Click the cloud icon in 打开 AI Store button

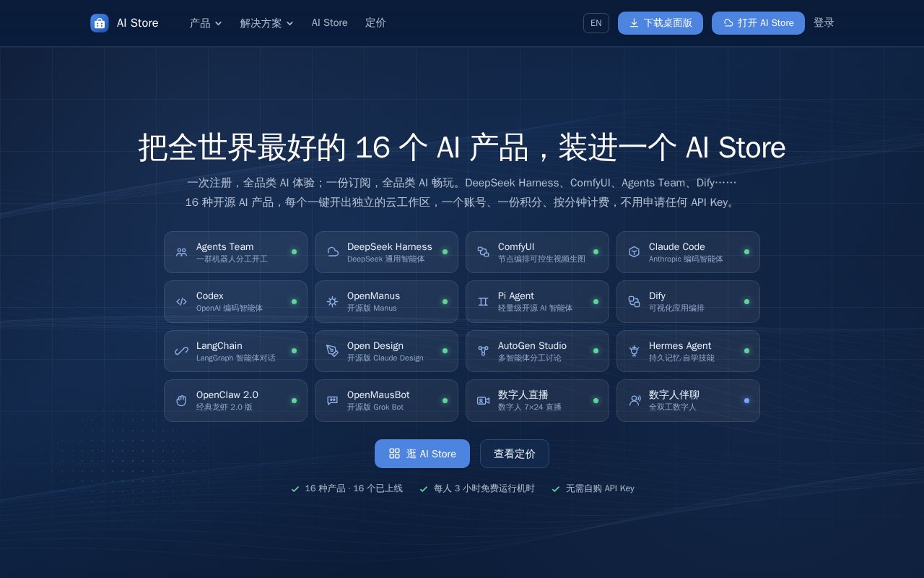[x=728, y=23]
